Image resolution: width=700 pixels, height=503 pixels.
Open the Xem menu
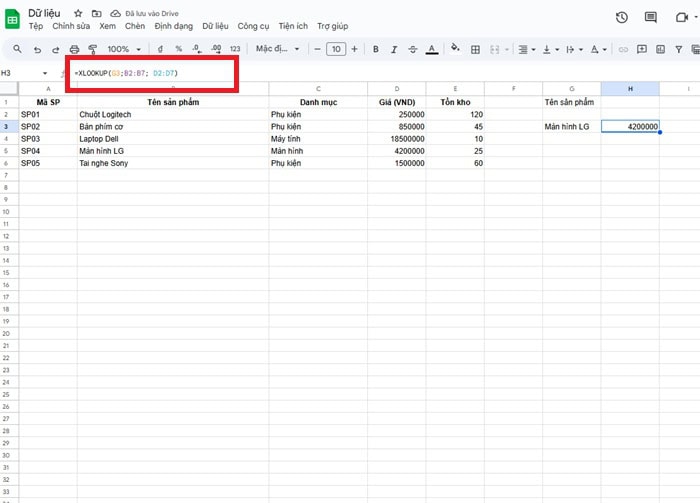(108, 26)
